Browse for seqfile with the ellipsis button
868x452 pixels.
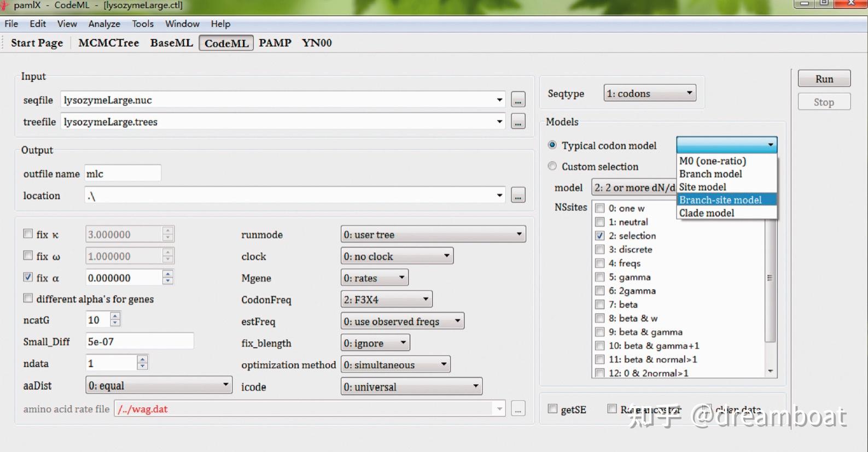click(518, 99)
